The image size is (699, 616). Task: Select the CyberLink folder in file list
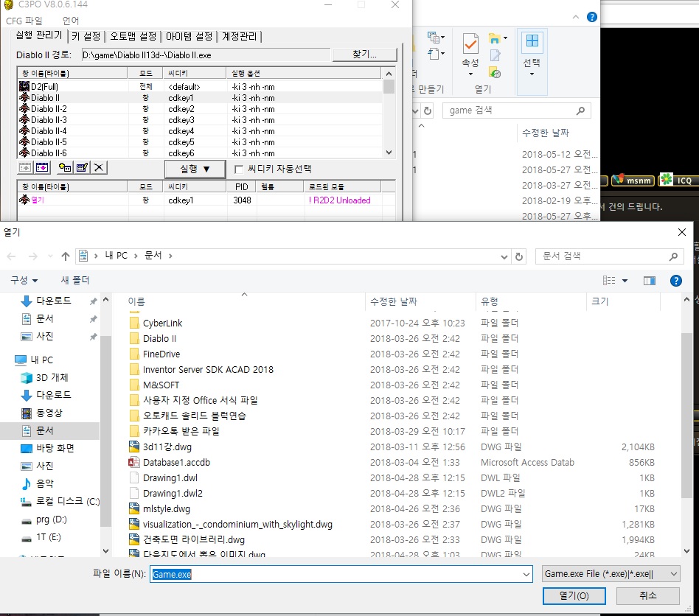pos(162,323)
